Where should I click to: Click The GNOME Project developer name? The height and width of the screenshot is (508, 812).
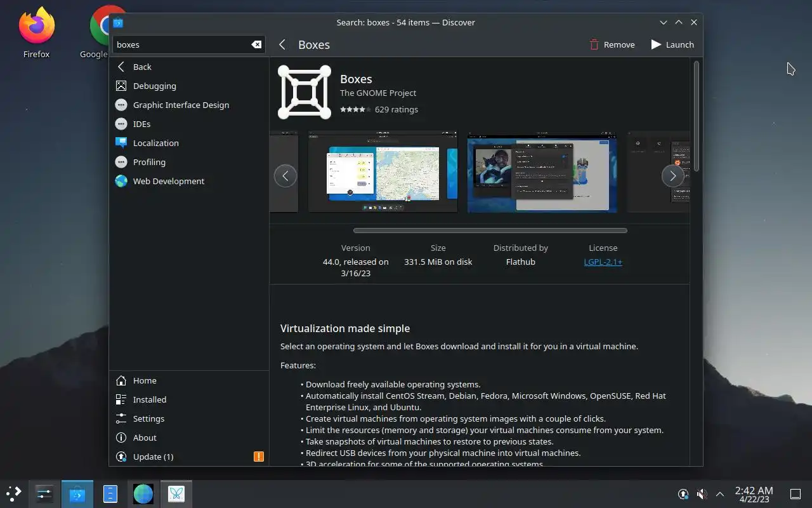point(378,93)
